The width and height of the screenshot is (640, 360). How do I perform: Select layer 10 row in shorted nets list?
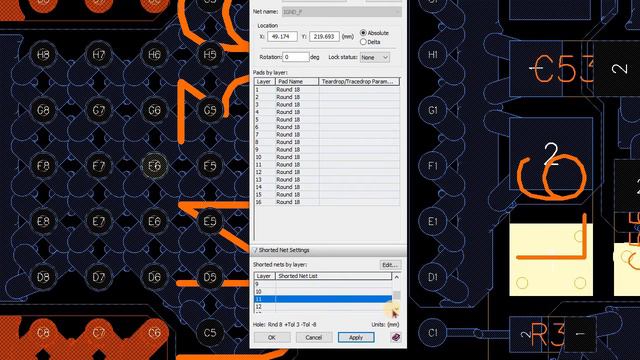323,291
